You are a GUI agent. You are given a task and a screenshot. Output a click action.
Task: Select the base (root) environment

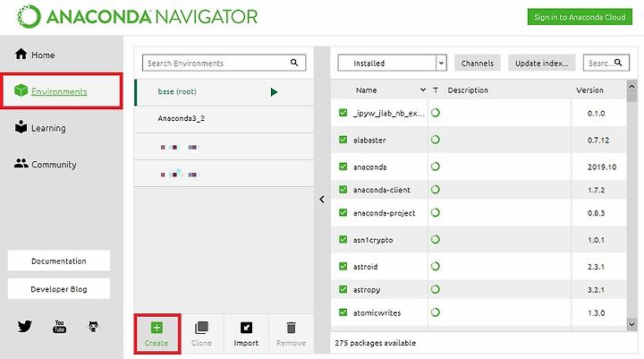(224, 91)
